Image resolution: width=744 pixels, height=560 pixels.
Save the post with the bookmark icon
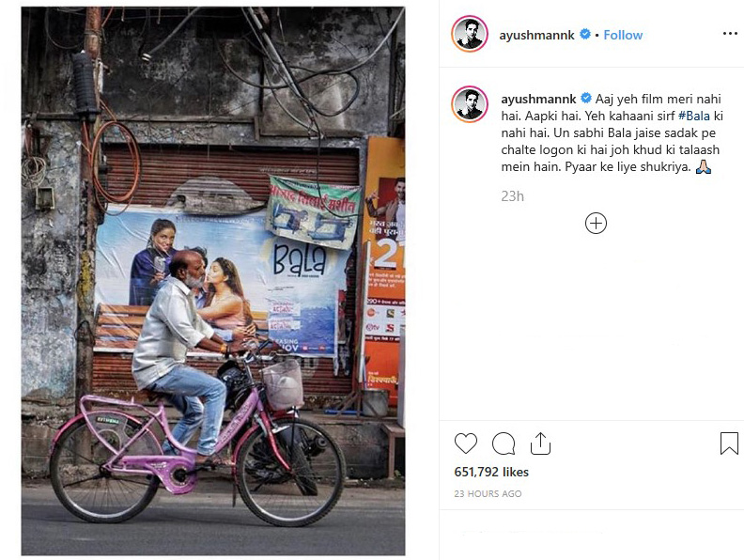pos(729,443)
